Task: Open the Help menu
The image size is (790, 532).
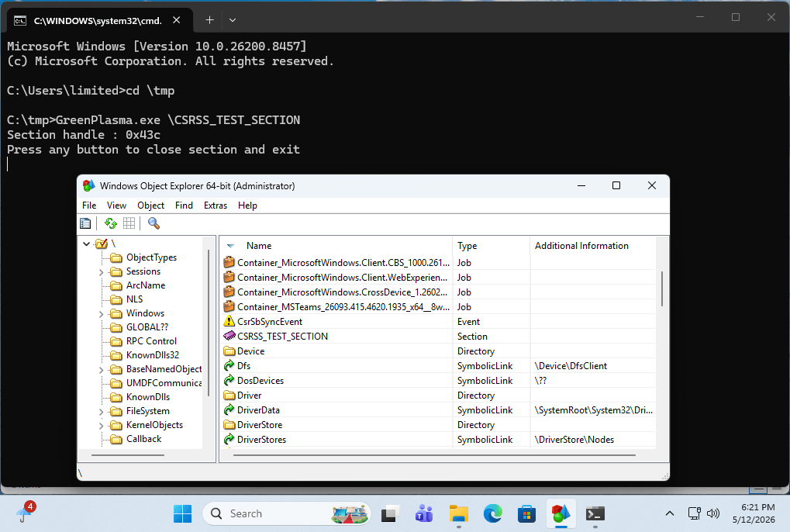Action: (247, 205)
